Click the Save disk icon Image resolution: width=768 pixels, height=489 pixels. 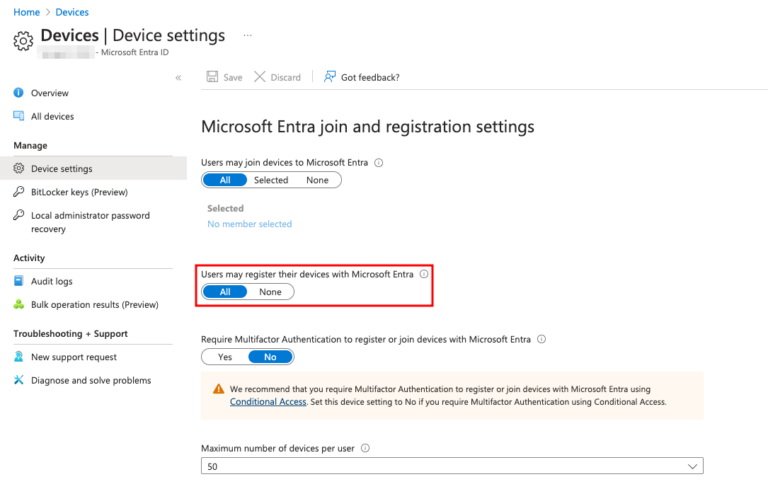click(x=212, y=77)
